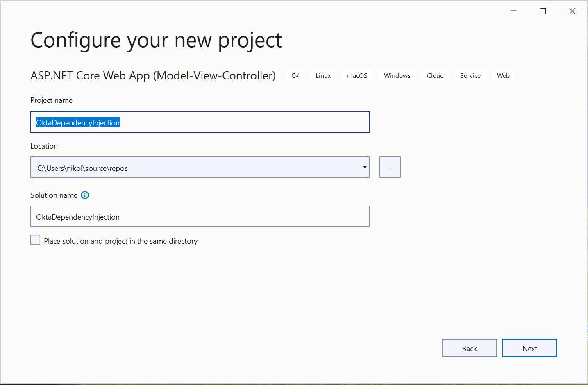Minimize the dialog window
The height and width of the screenshot is (385, 588).
(x=513, y=11)
